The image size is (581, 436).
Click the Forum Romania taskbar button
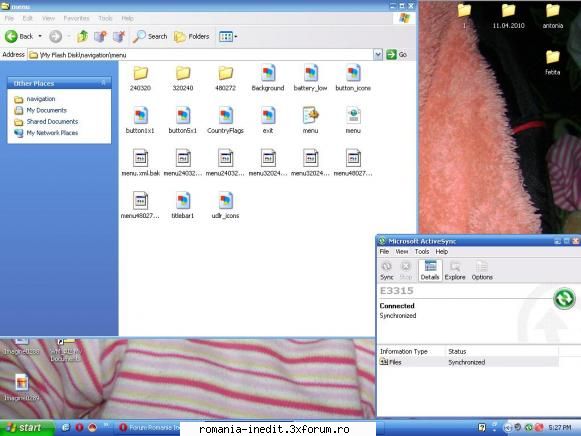[149, 428]
